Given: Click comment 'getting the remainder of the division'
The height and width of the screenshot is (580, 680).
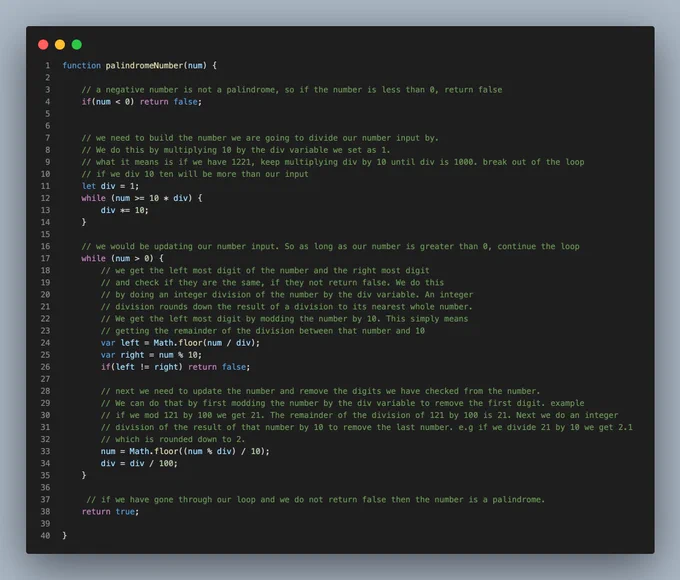Looking at the screenshot, I should tap(263, 331).
